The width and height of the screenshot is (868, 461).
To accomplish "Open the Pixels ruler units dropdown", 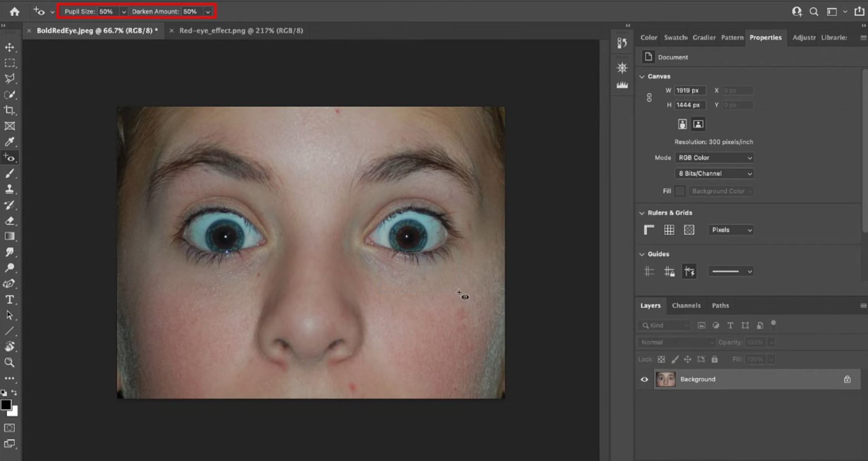I will [x=731, y=230].
